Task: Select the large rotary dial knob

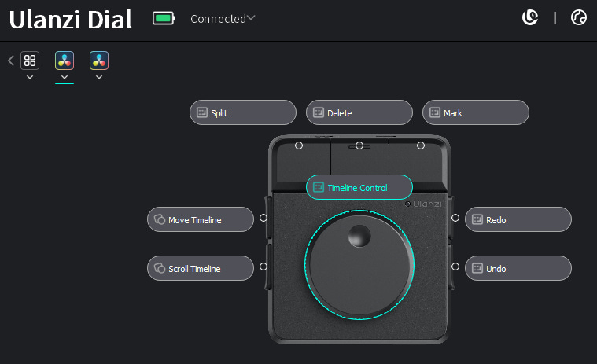Action: pyautogui.click(x=359, y=265)
